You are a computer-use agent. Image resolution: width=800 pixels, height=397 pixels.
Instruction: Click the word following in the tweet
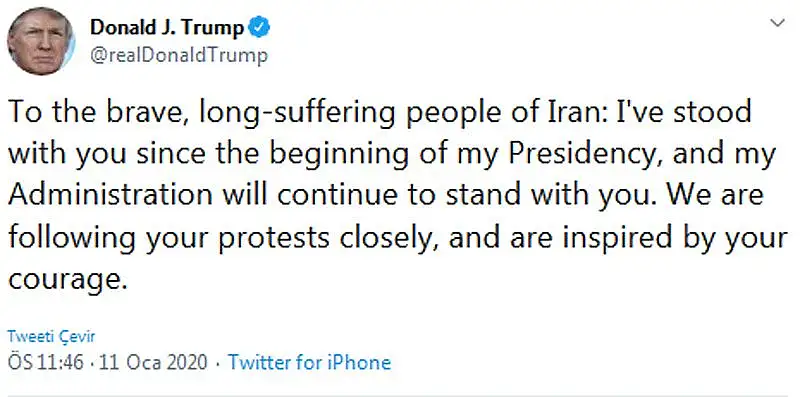[72, 238]
